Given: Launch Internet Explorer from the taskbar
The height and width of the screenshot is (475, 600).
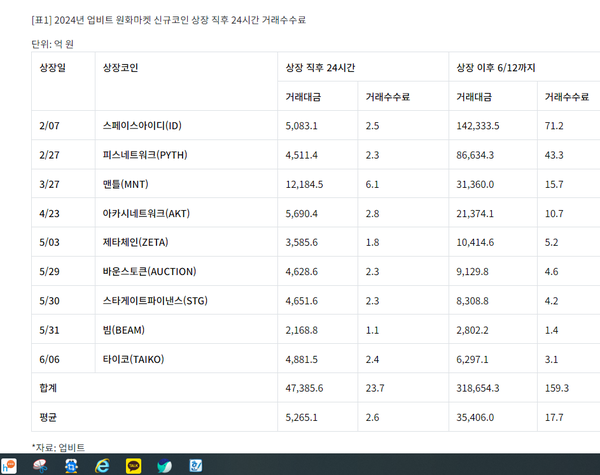Looking at the screenshot, I should click(102, 466).
